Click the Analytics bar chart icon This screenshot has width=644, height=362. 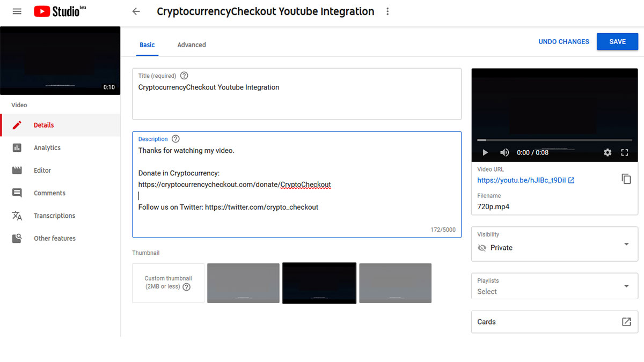(x=17, y=147)
